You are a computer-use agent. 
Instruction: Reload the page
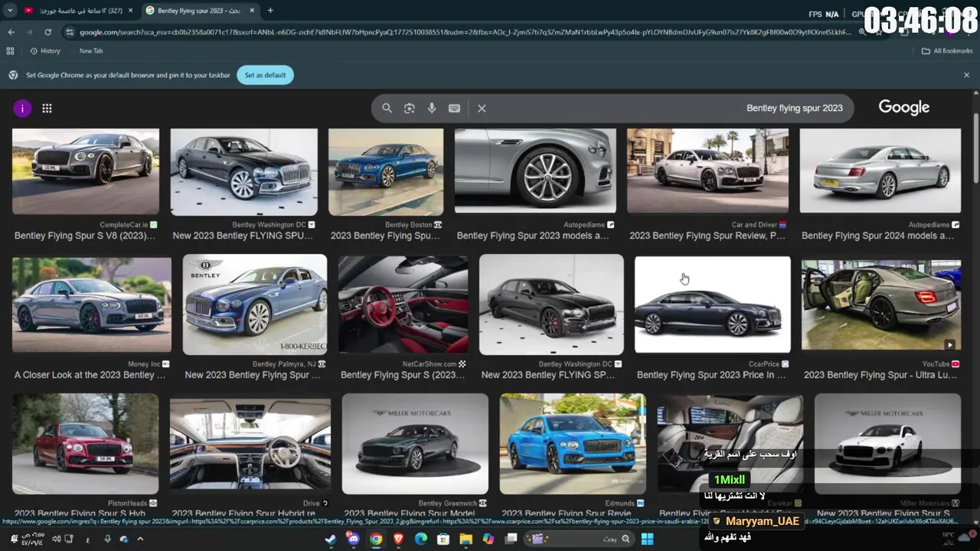click(x=47, y=32)
